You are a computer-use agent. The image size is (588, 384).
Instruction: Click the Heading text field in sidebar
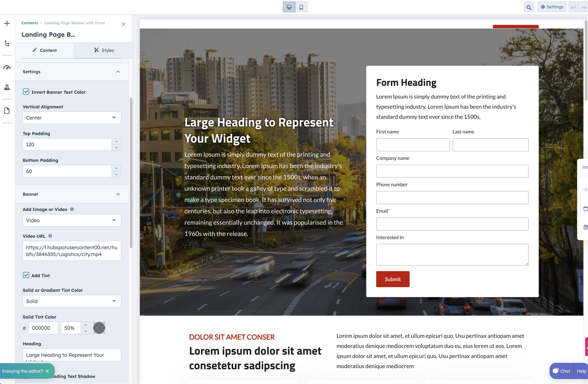(x=72, y=355)
